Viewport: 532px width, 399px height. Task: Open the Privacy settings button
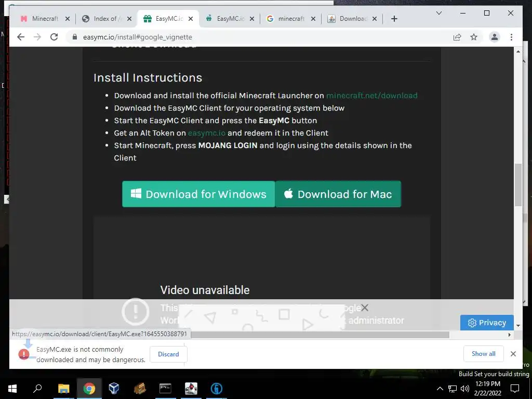(x=487, y=323)
